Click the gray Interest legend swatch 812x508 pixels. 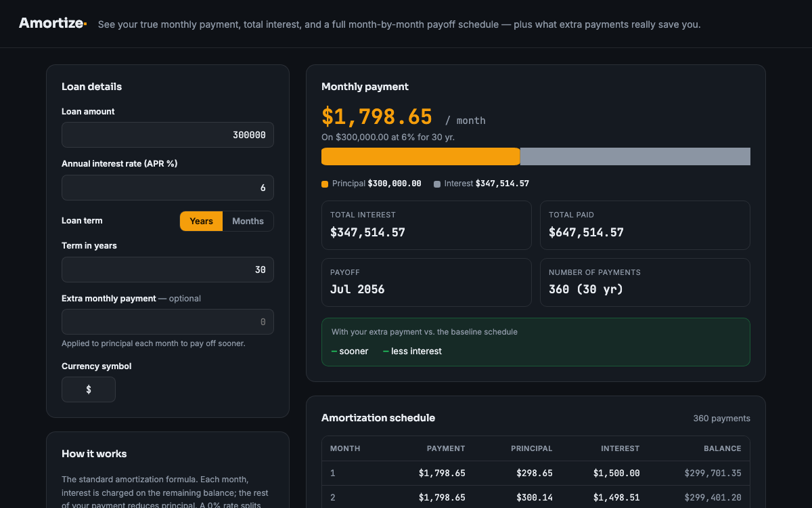click(x=437, y=184)
